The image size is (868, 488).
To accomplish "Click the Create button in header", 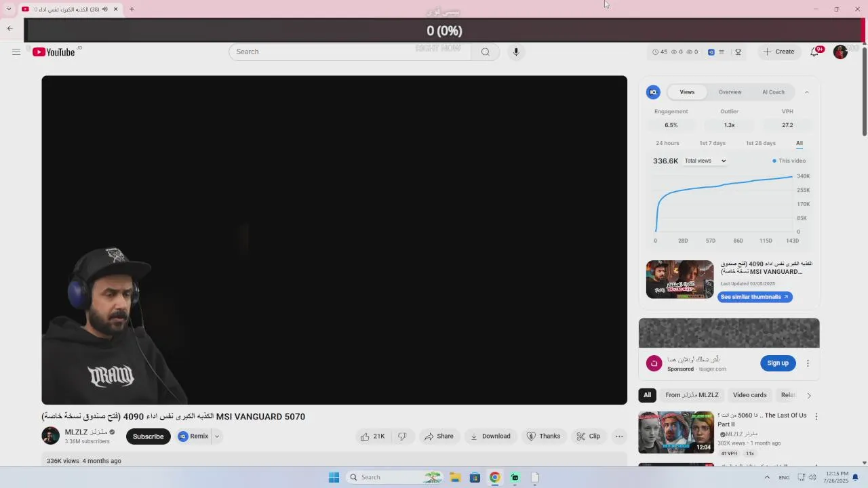I will point(778,52).
